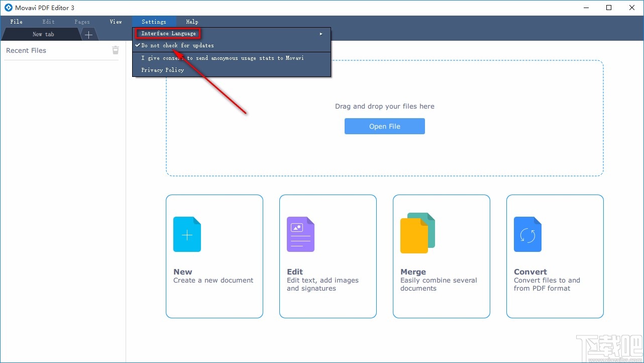This screenshot has height=363, width=644.
Task: Open the File menu
Action: (16, 22)
